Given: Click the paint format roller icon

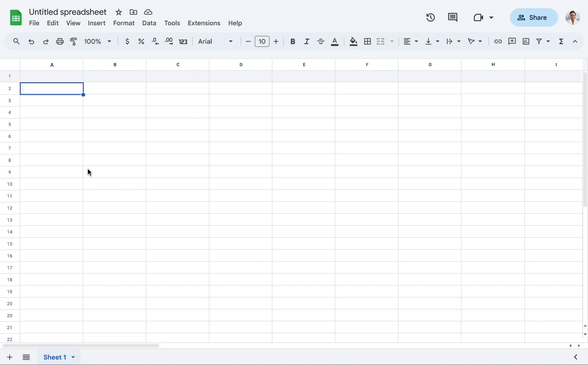Looking at the screenshot, I should 74,41.
